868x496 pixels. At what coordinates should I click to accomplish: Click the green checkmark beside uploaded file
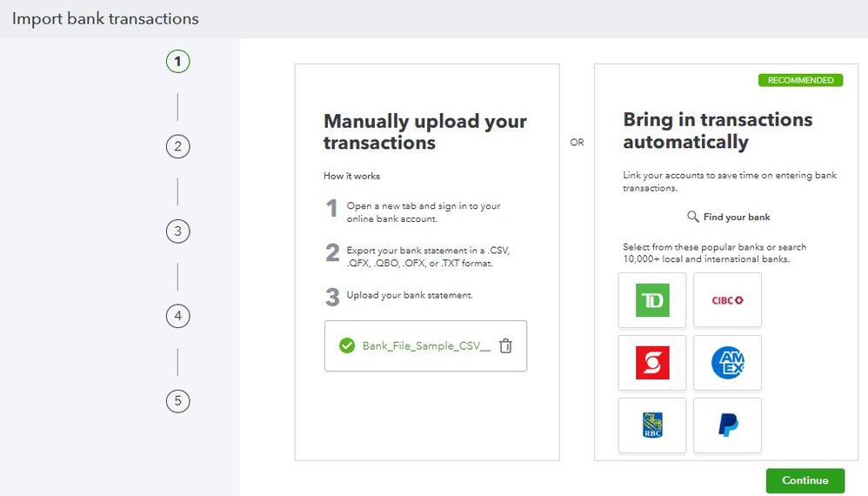[x=347, y=346]
